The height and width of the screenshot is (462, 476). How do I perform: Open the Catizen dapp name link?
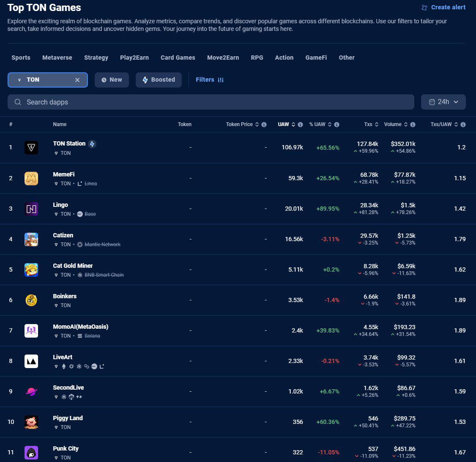pos(63,235)
